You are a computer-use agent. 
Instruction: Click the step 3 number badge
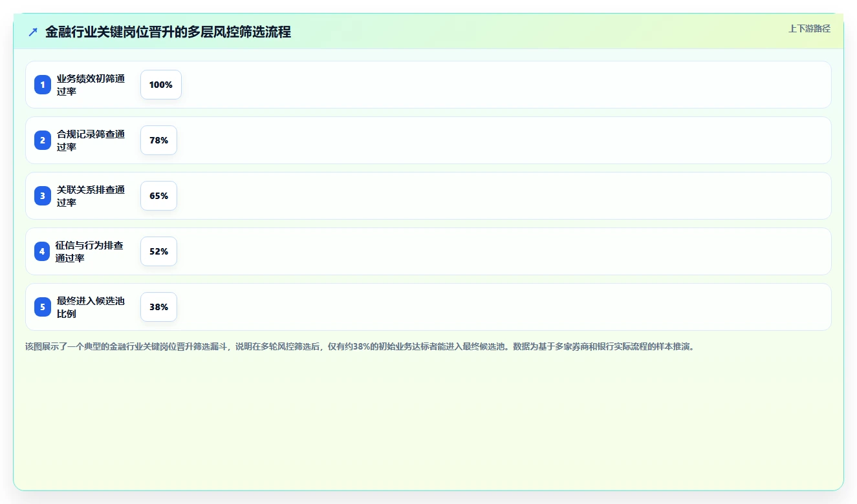coord(43,196)
